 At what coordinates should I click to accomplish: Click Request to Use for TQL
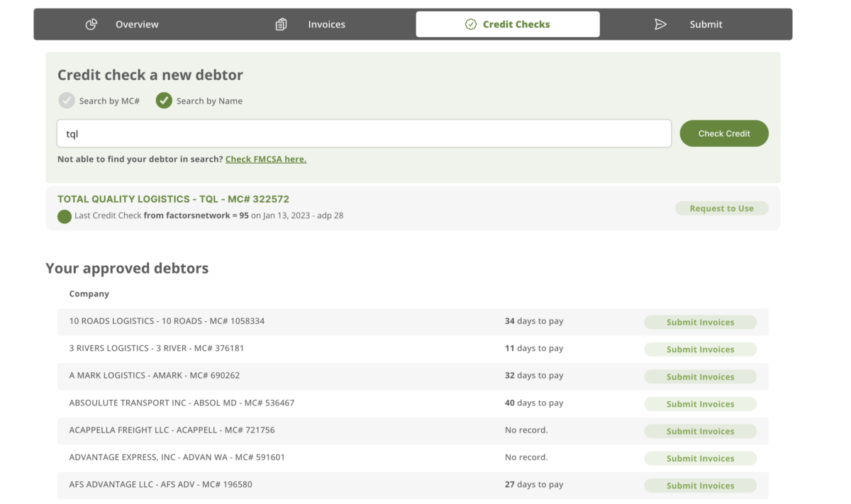coord(722,208)
